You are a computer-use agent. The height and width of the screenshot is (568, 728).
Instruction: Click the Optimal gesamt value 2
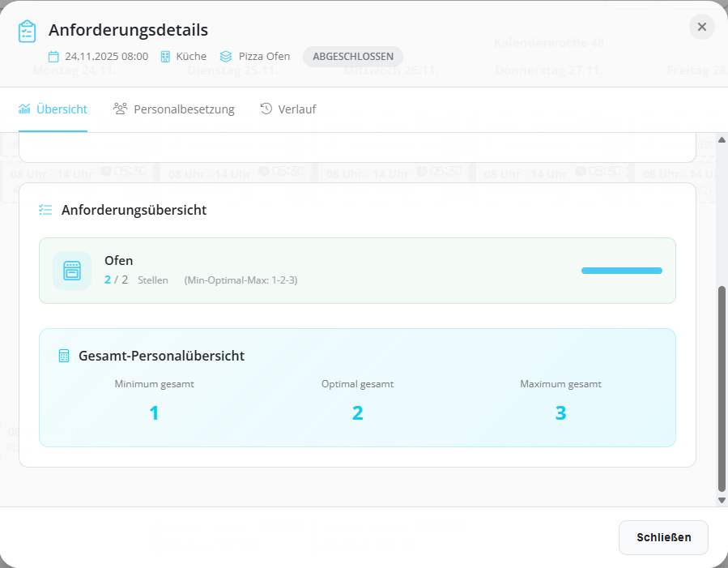pos(357,412)
